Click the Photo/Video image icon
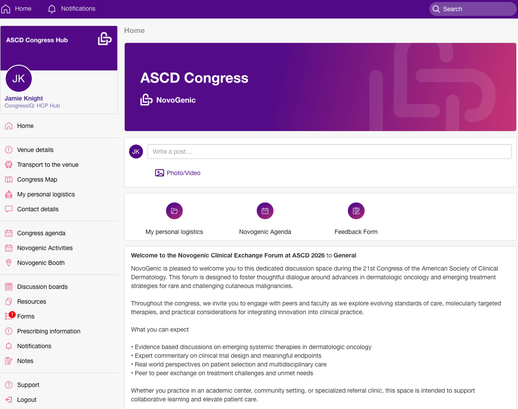Image resolution: width=518 pixels, height=409 pixels. (x=159, y=173)
